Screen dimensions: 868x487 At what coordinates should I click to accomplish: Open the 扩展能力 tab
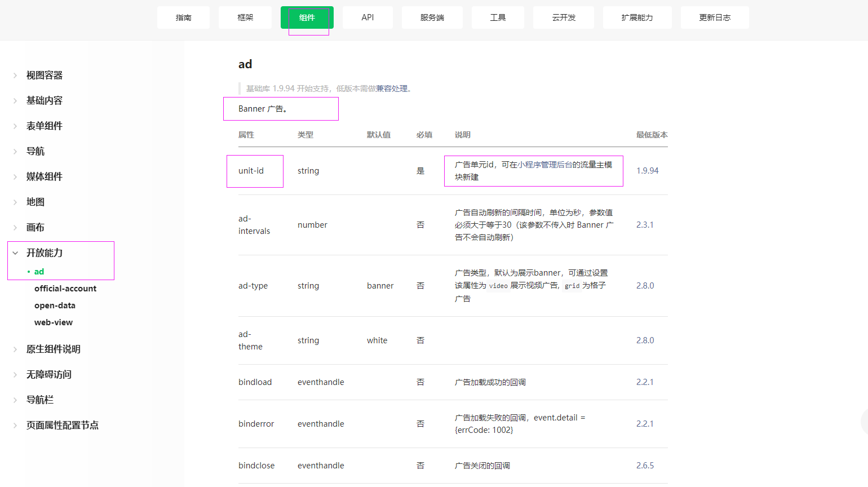pyautogui.click(x=637, y=17)
